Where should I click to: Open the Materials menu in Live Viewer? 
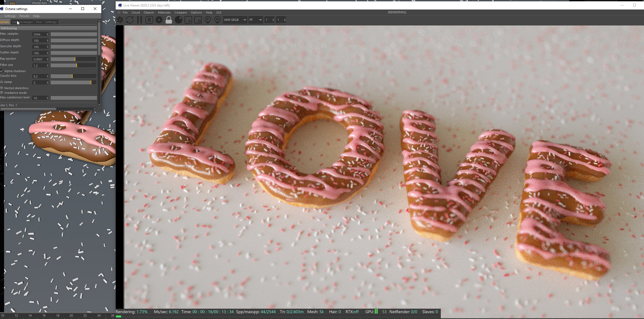164,12
